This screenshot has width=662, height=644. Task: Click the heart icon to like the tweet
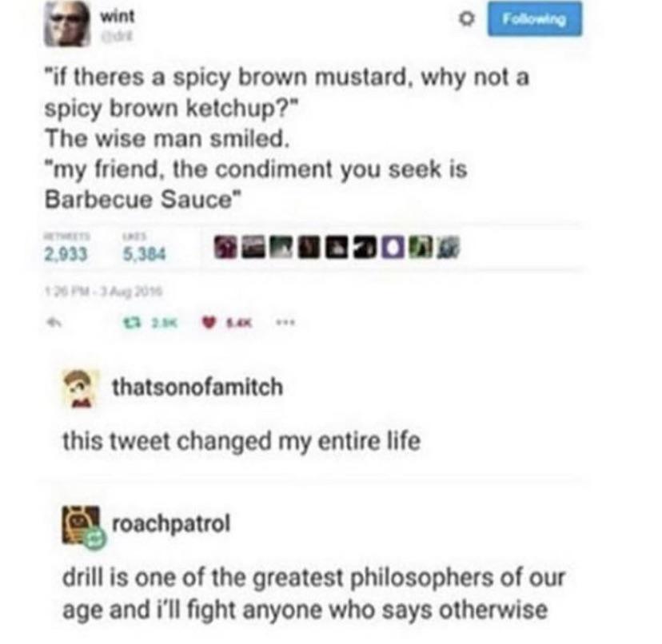coord(207,320)
